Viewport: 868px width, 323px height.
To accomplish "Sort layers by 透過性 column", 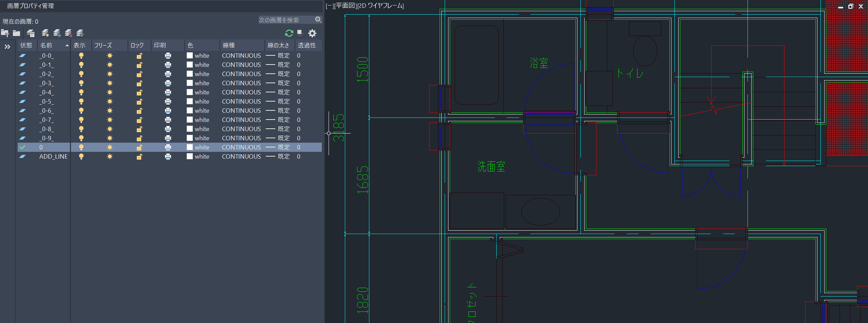I will [308, 45].
